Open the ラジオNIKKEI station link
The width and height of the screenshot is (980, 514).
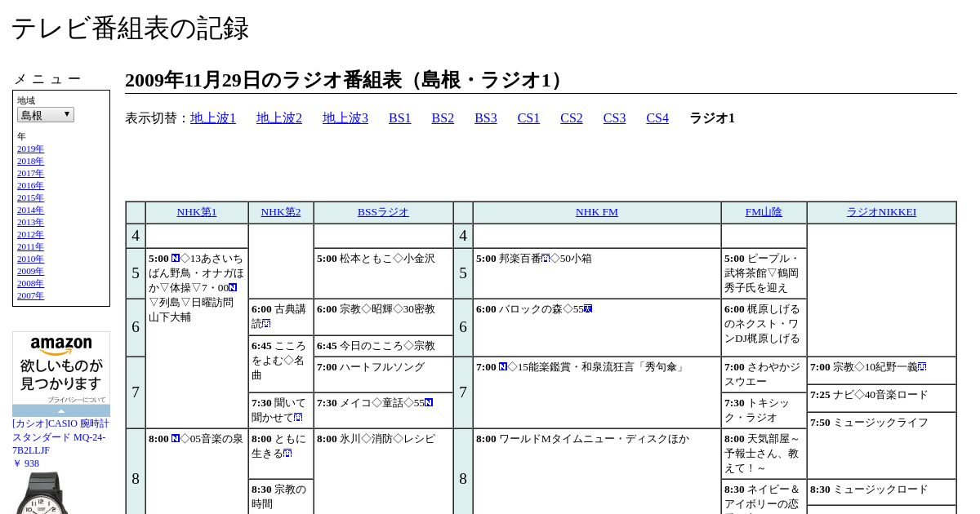[x=881, y=212]
